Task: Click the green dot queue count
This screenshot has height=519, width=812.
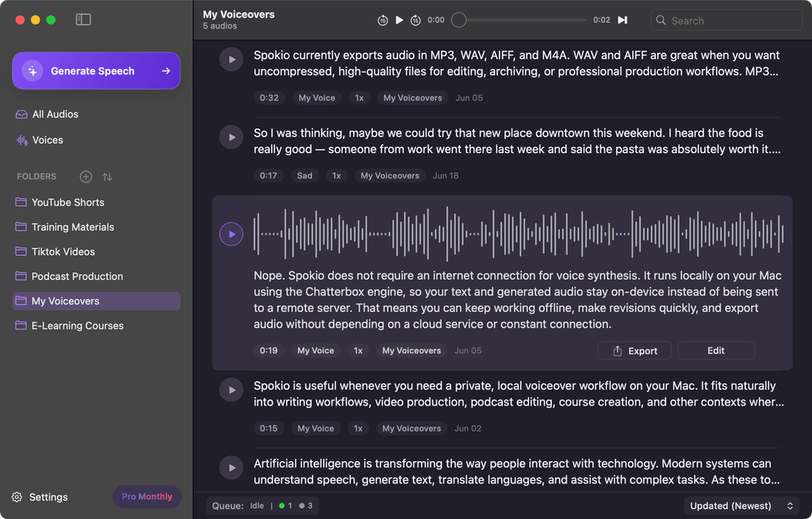Action: tap(285, 506)
